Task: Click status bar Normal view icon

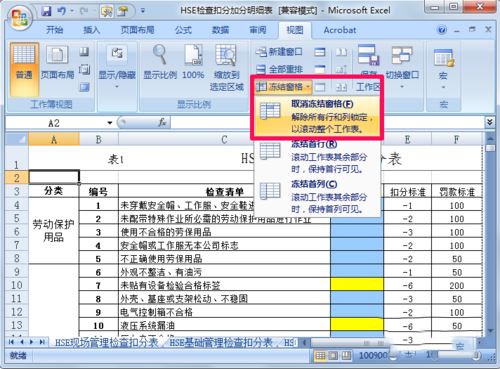Action: coord(320,356)
